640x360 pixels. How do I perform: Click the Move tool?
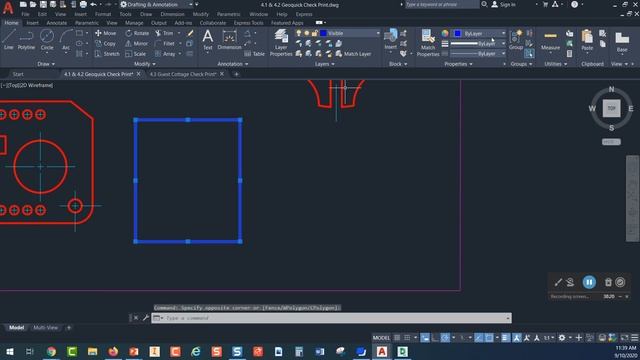pos(105,33)
